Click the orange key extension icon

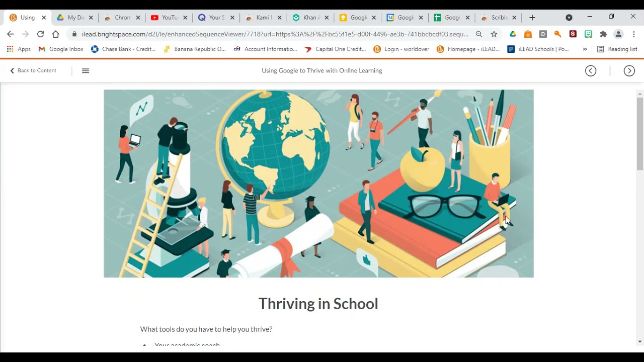pyautogui.click(x=558, y=34)
